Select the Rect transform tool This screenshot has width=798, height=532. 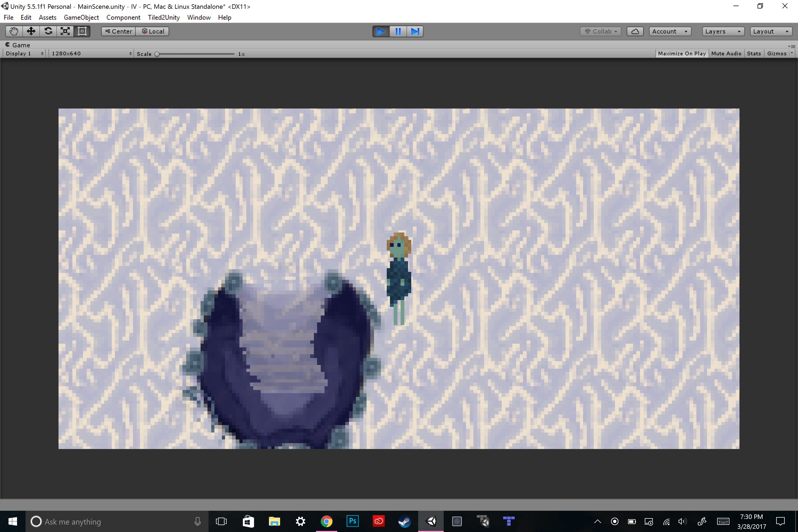click(x=82, y=31)
